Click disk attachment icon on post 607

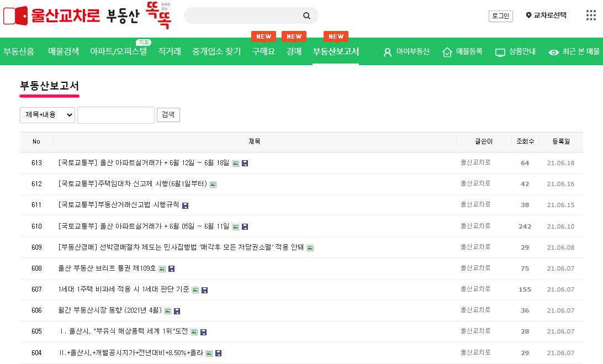click(x=204, y=290)
